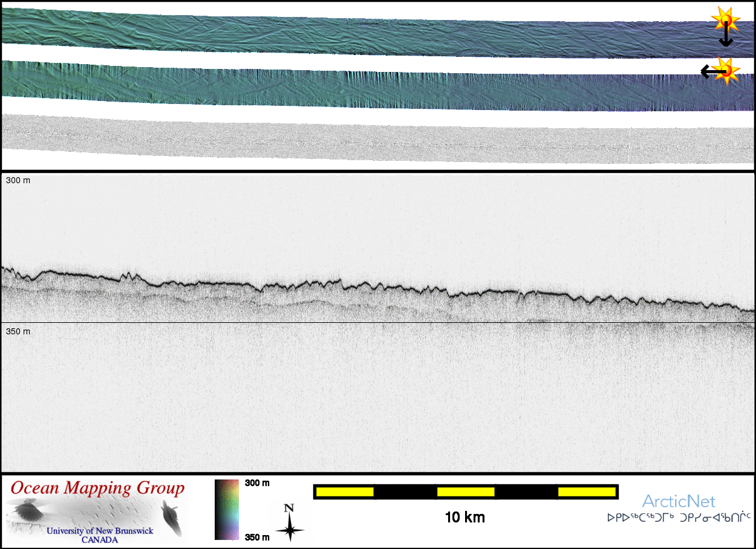
Task: Click the 350 m label beside color scale
Action: 257,537
